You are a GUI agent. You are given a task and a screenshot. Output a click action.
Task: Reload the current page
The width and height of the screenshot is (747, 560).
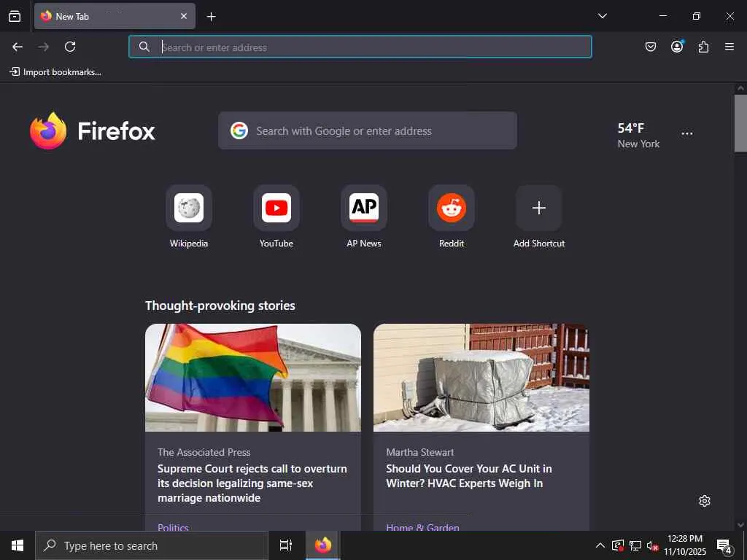pyautogui.click(x=70, y=47)
